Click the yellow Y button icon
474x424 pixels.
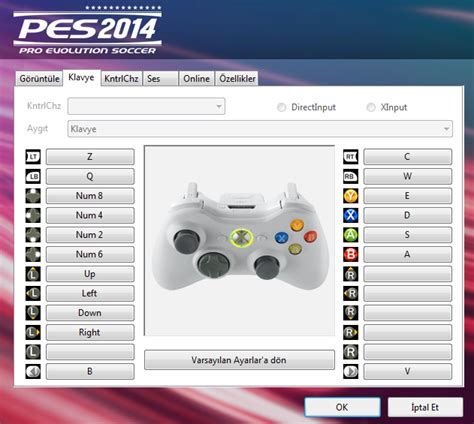[351, 196]
